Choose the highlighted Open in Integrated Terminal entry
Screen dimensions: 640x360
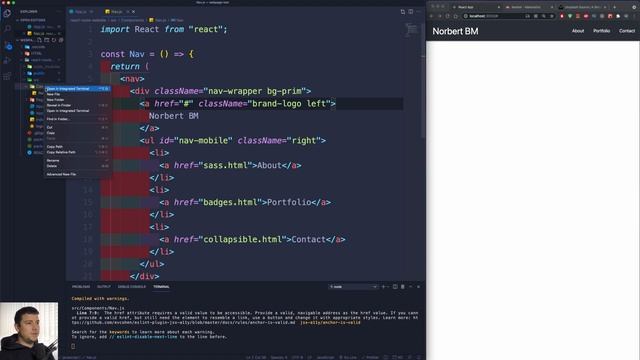77,89
